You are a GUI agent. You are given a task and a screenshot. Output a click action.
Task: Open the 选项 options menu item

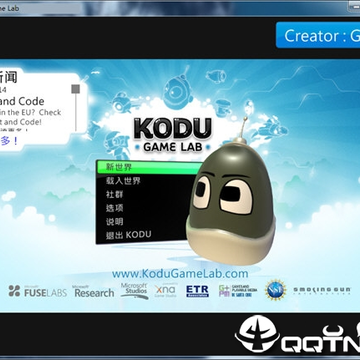click(114, 208)
